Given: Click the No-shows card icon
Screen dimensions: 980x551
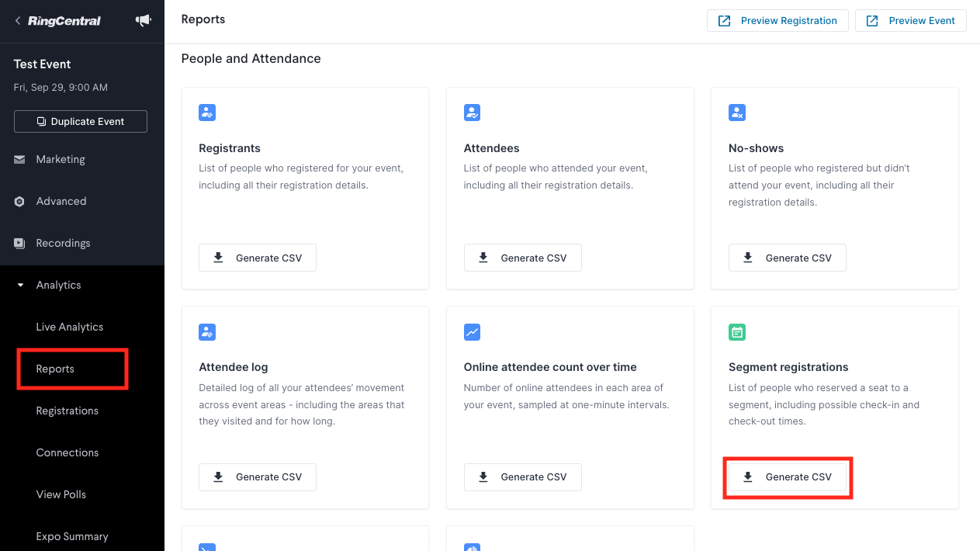Looking at the screenshot, I should [x=737, y=113].
